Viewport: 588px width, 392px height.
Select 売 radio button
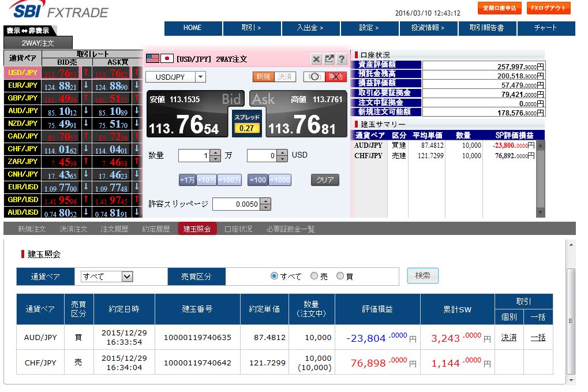(314, 276)
